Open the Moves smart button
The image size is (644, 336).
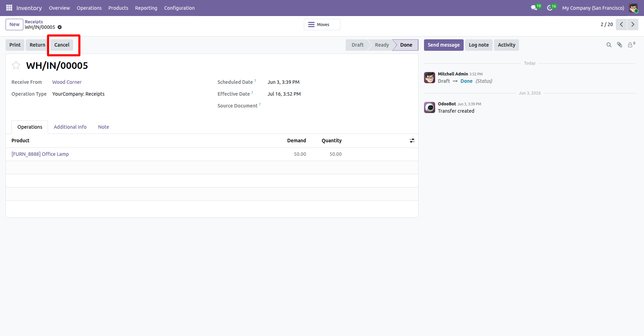322,24
